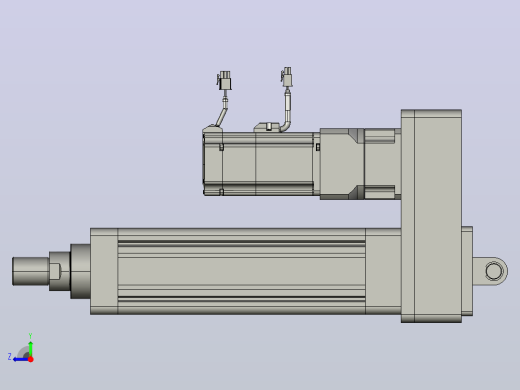
Task: Select the tall belt drive housing
Action: click(x=431, y=216)
